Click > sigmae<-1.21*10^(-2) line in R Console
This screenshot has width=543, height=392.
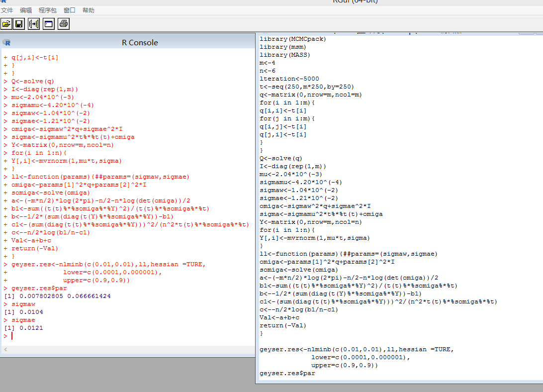point(47,121)
